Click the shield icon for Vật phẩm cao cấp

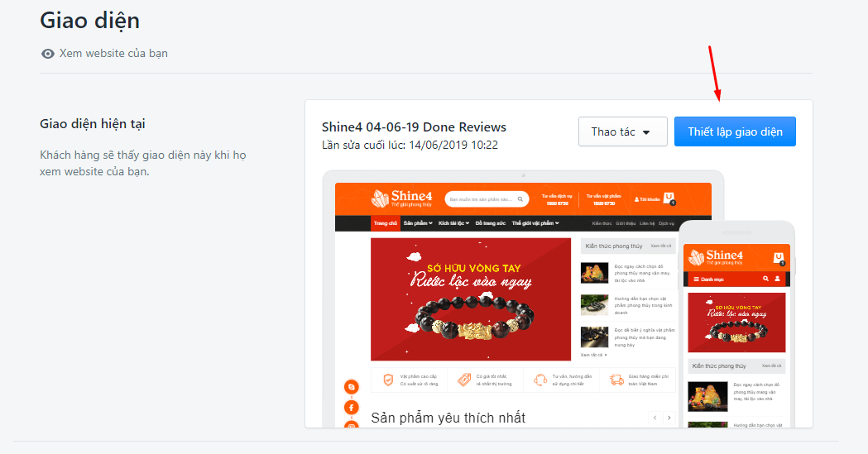389,380
